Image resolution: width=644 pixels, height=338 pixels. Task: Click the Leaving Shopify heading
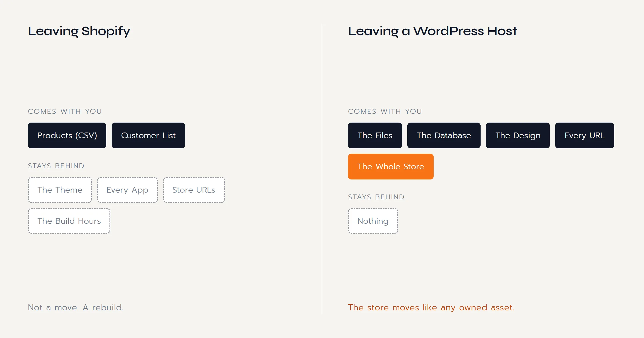tap(79, 31)
